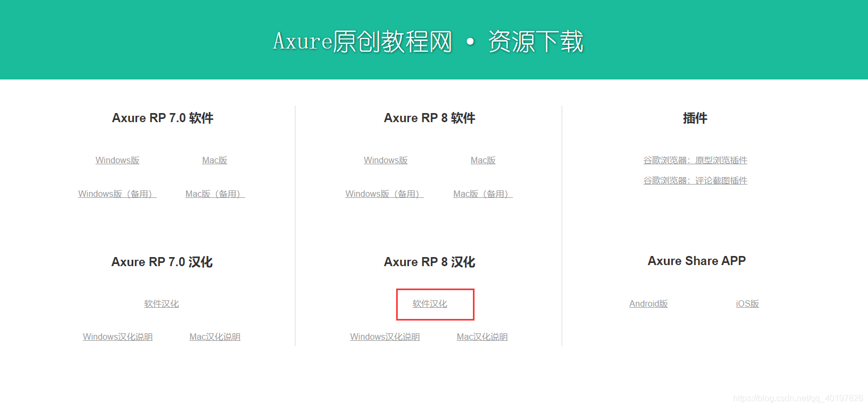868x408 pixels.
Task: Open Mac汉化说明 under Axure RP 7.0 汉化
Action: [x=215, y=337]
